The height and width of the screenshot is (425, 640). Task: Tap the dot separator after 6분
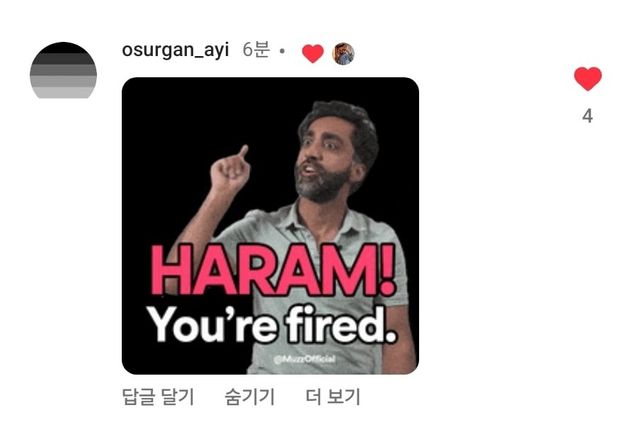(282, 52)
